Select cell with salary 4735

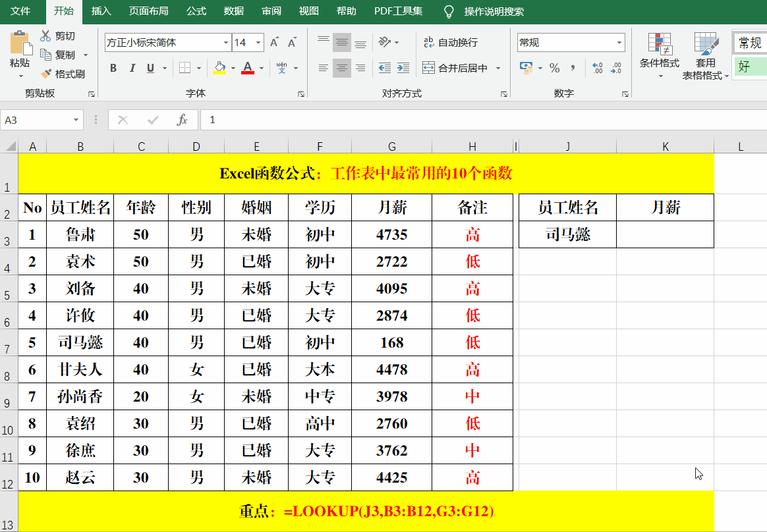[x=392, y=234]
